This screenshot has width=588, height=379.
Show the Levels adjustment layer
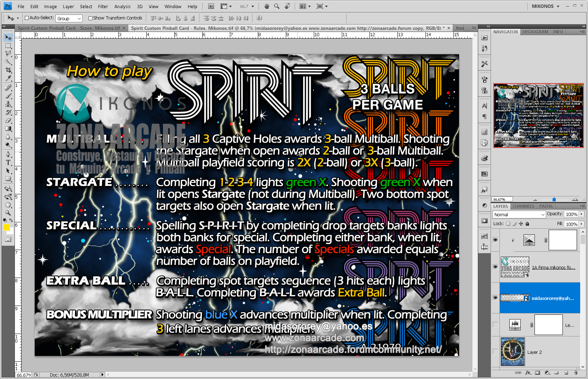tap(495, 324)
